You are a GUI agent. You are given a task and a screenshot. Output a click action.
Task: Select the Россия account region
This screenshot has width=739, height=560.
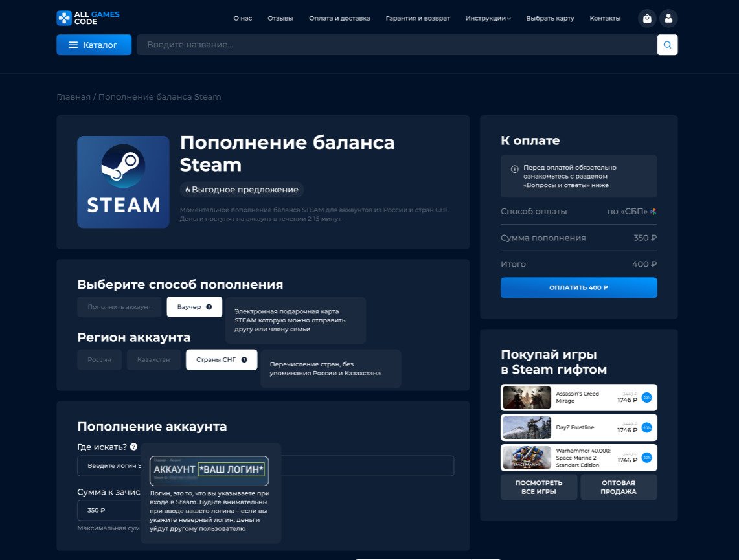tap(100, 359)
